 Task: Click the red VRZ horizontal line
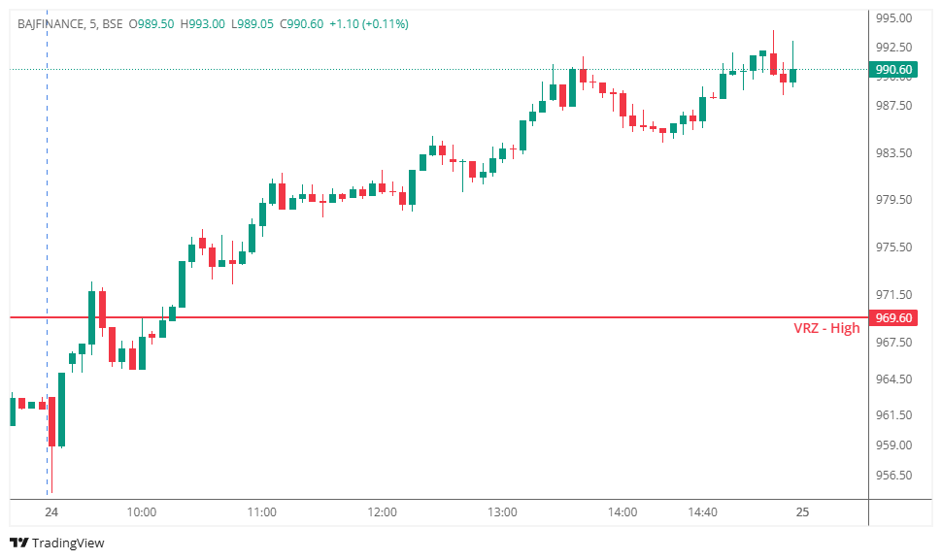pos(439,317)
